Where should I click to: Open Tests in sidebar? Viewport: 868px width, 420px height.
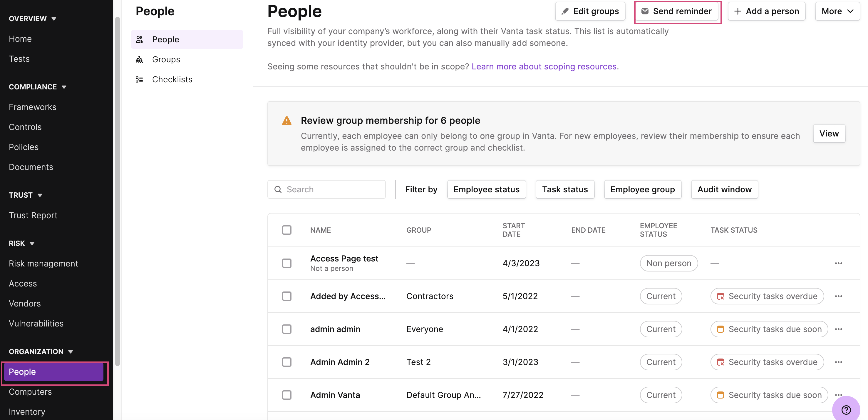[x=19, y=59]
